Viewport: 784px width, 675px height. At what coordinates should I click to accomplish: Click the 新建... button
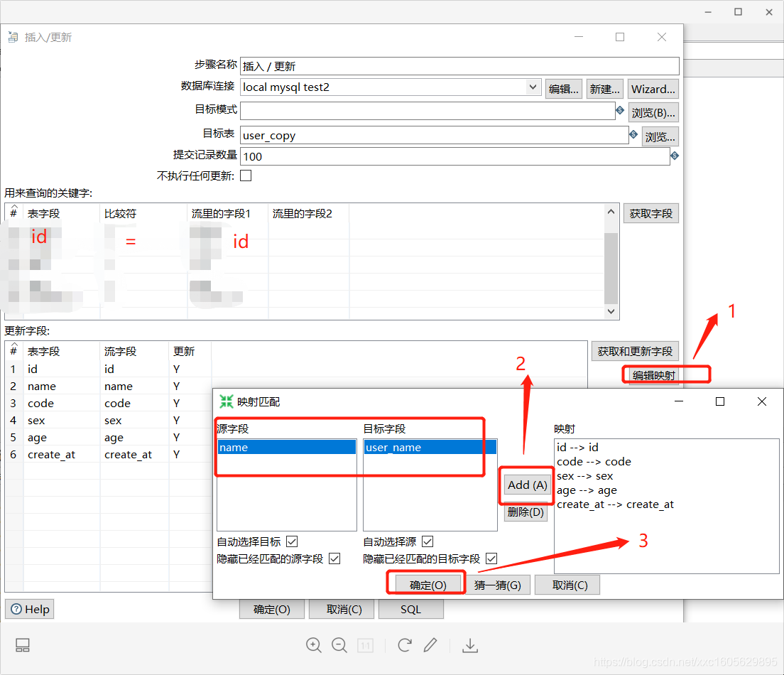click(604, 89)
